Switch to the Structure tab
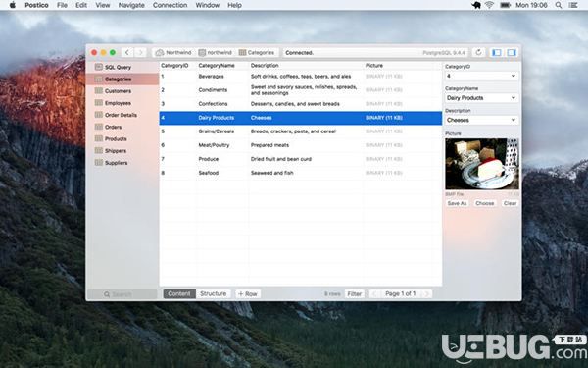The image size is (588, 368). point(213,293)
